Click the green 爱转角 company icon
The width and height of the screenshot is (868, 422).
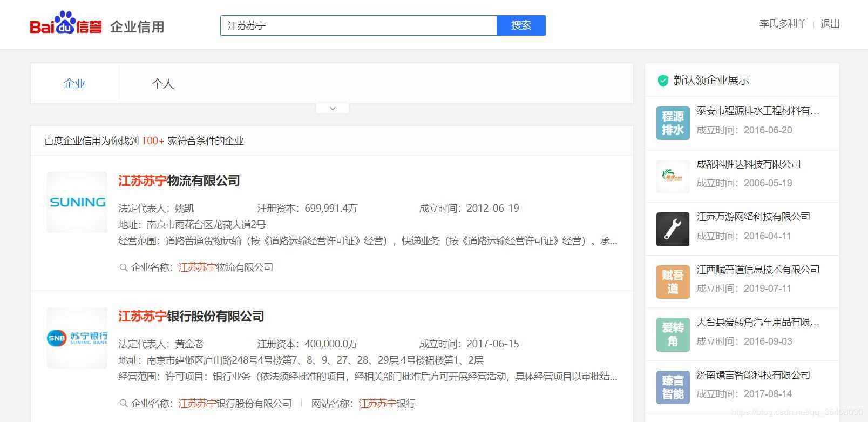(673, 334)
